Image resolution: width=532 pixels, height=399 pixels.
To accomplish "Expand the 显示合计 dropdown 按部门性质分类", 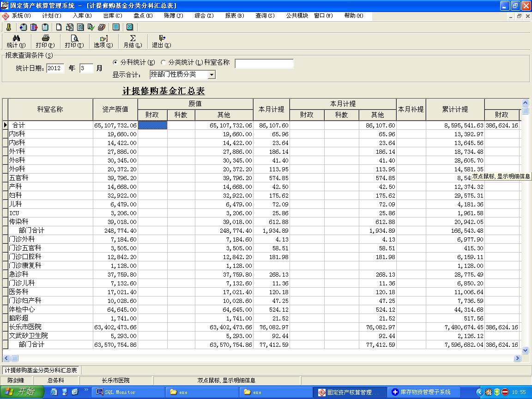I will (x=212, y=75).
